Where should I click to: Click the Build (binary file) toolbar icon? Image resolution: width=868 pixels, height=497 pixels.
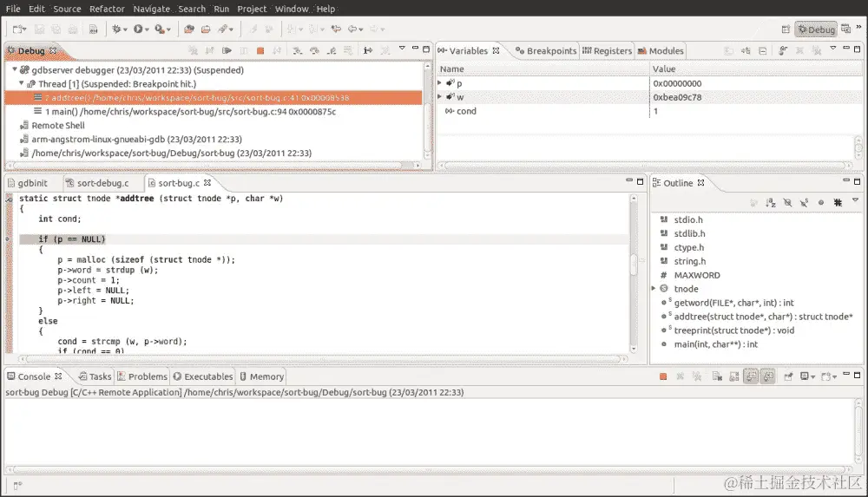[93, 29]
